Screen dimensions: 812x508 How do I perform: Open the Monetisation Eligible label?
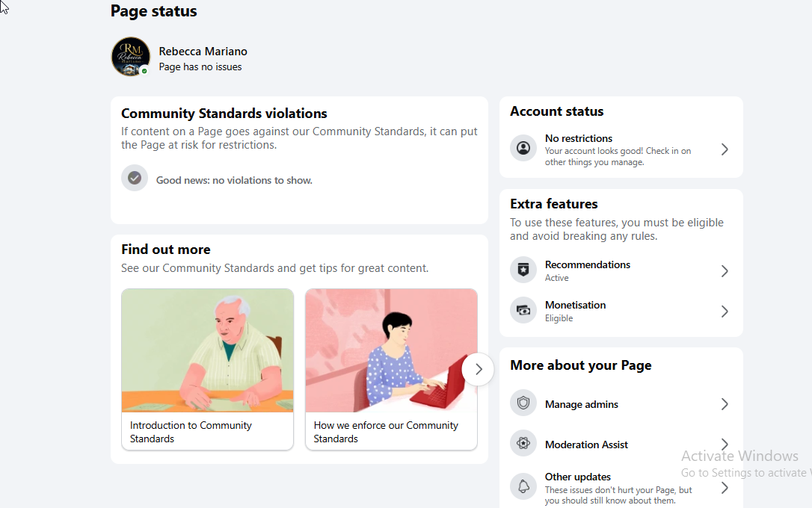coord(559,318)
